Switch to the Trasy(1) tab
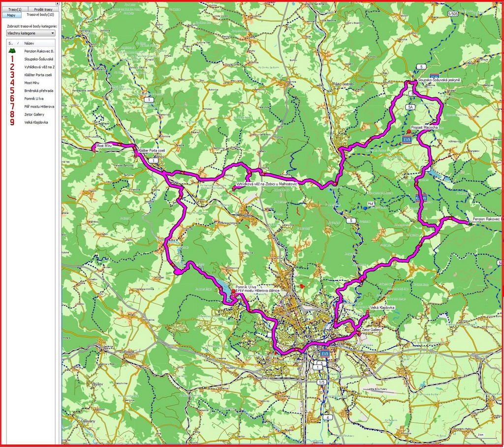 (15, 9)
